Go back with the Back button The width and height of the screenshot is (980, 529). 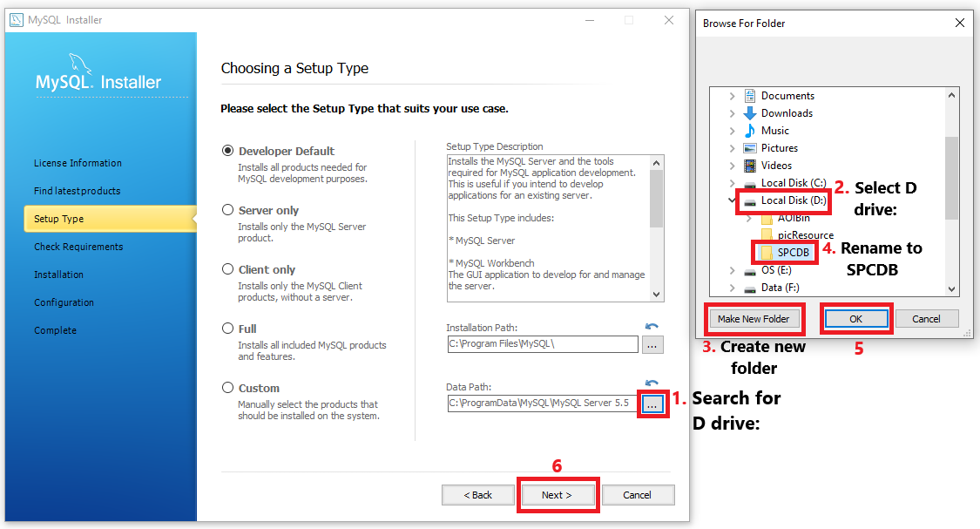pyautogui.click(x=477, y=495)
